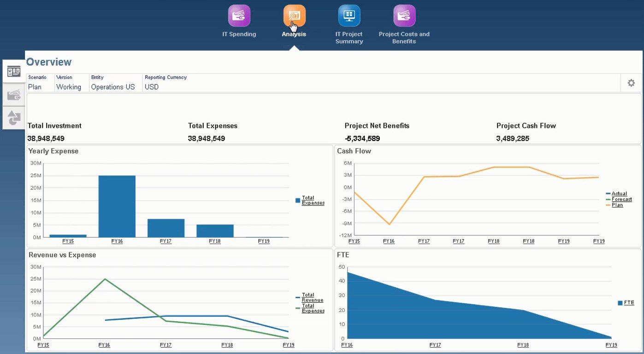Click the settings gear icon
644x354 pixels.
click(631, 83)
